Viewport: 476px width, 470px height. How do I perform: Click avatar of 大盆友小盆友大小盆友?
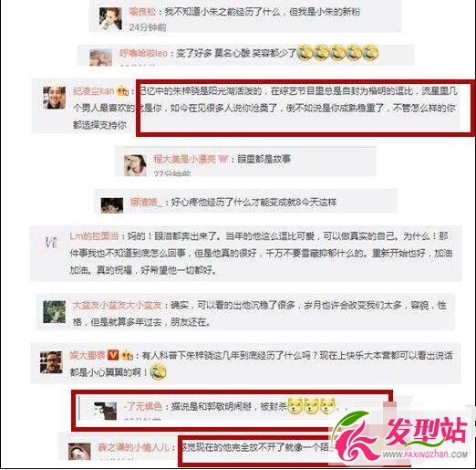55,312
